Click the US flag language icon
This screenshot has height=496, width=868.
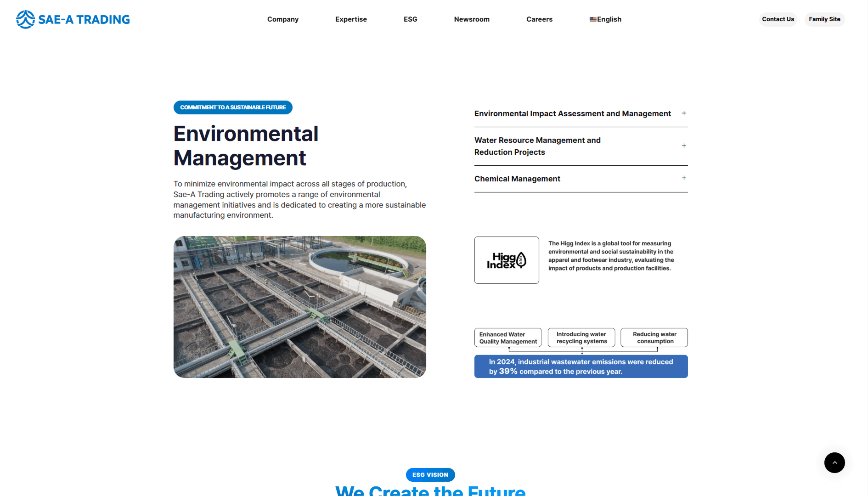(x=593, y=19)
